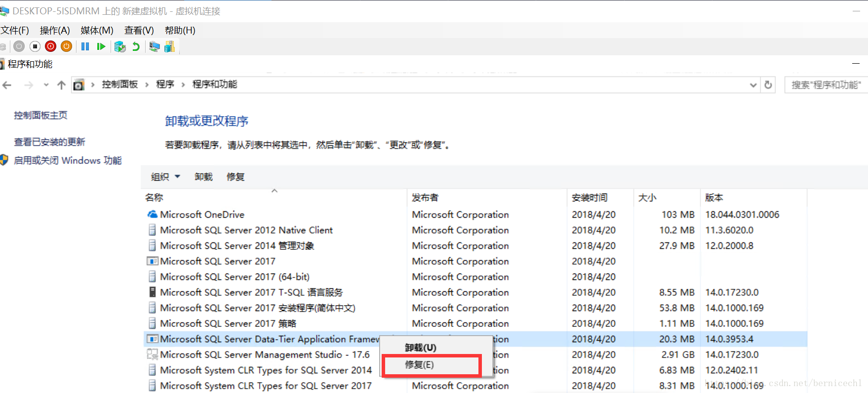
Task: Click icon of SQL Server 2017 T-SQL 语言服务
Action: pos(153,292)
